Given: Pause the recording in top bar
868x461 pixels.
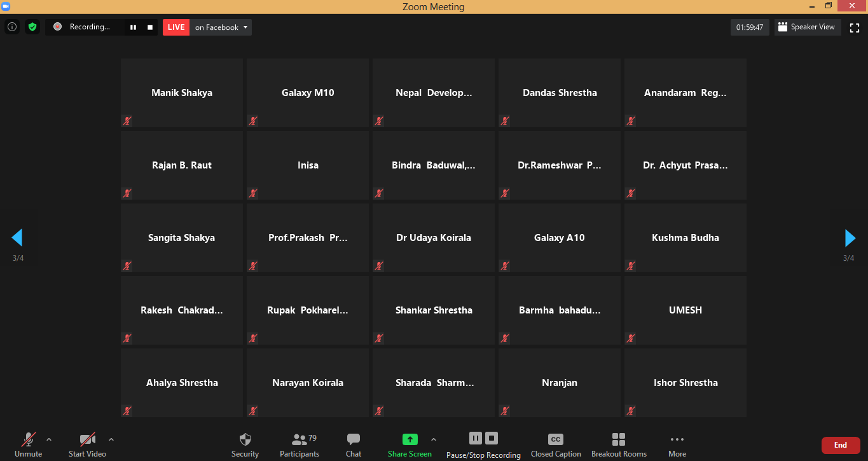Looking at the screenshot, I should click(134, 27).
